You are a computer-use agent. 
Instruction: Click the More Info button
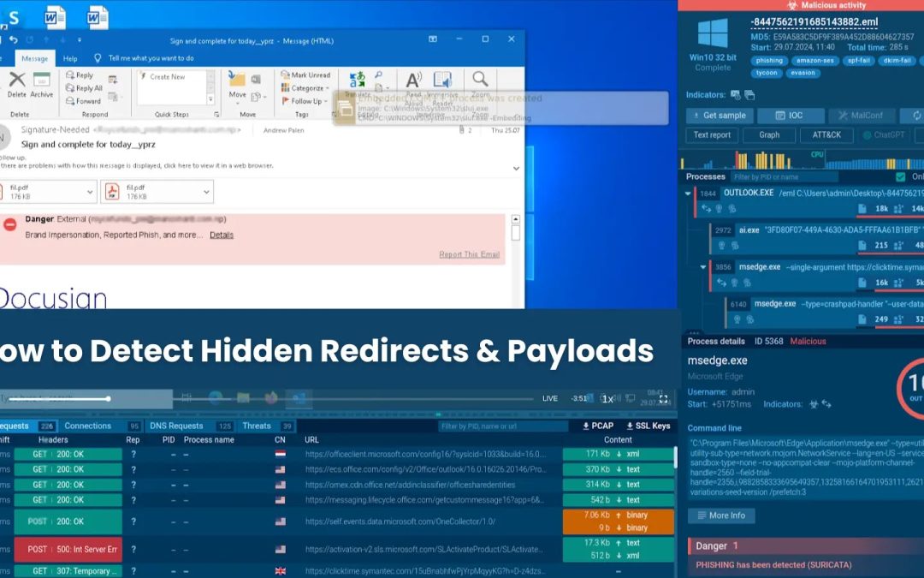(x=721, y=515)
